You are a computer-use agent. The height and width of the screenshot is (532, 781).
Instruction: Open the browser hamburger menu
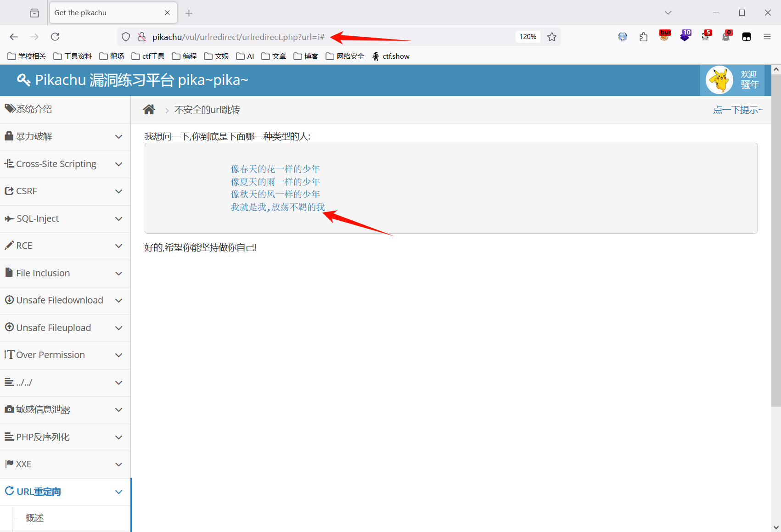(767, 37)
